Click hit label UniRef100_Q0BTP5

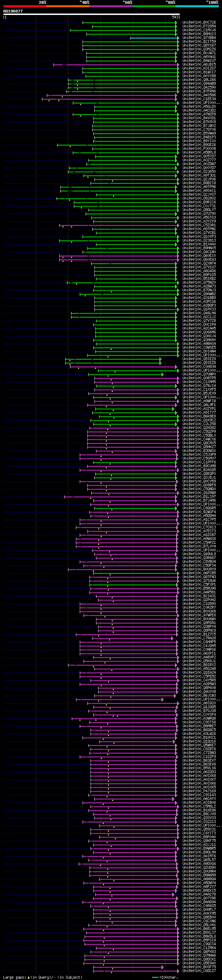[x=199, y=378]
